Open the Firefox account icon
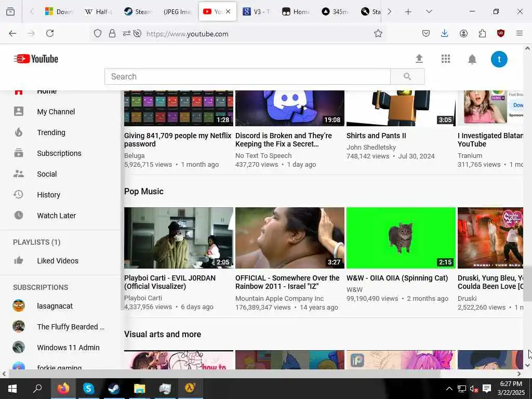 coord(463,33)
